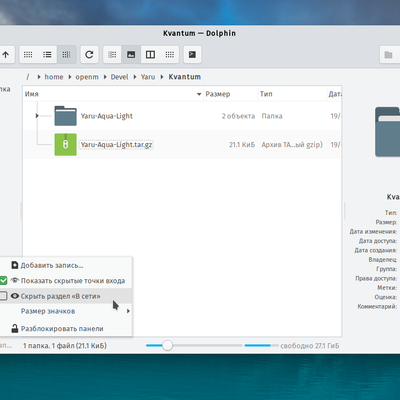Click the padlock icon in context menu
The width and height of the screenshot is (400, 400).
pos(15,328)
